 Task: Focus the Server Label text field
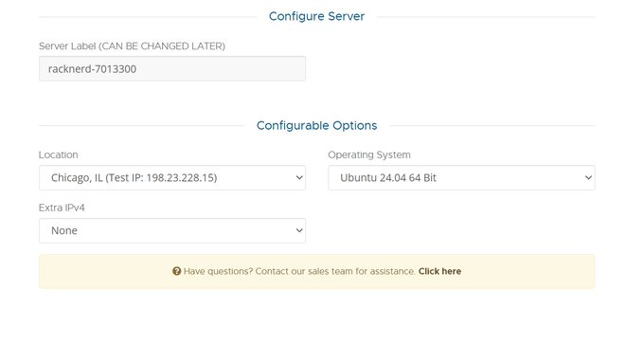(172, 68)
